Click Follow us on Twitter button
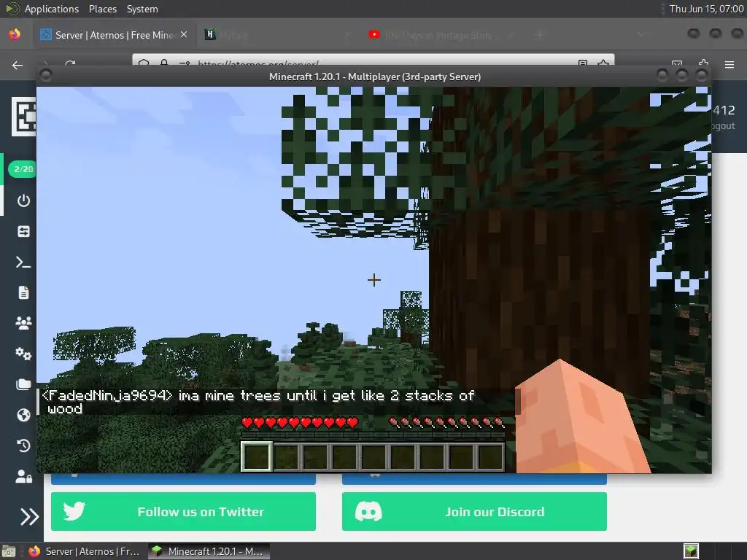Image resolution: width=747 pixels, height=560 pixels. [x=183, y=511]
